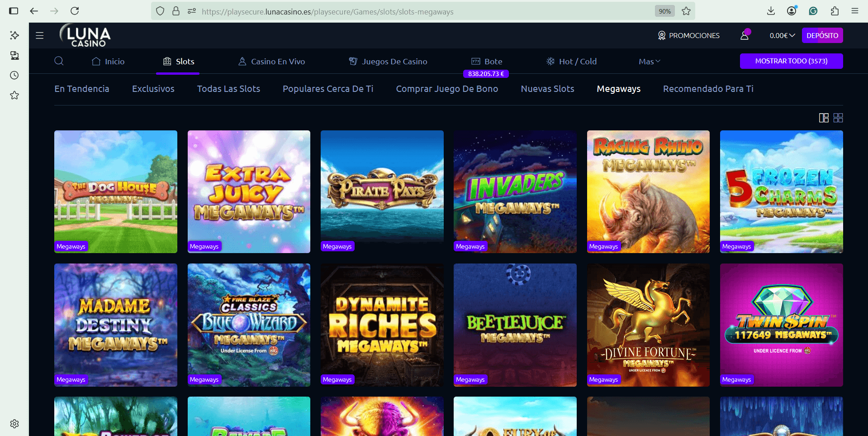Reset the 90% zoom level indicator
The height and width of the screenshot is (436, 868).
point(664,11)
